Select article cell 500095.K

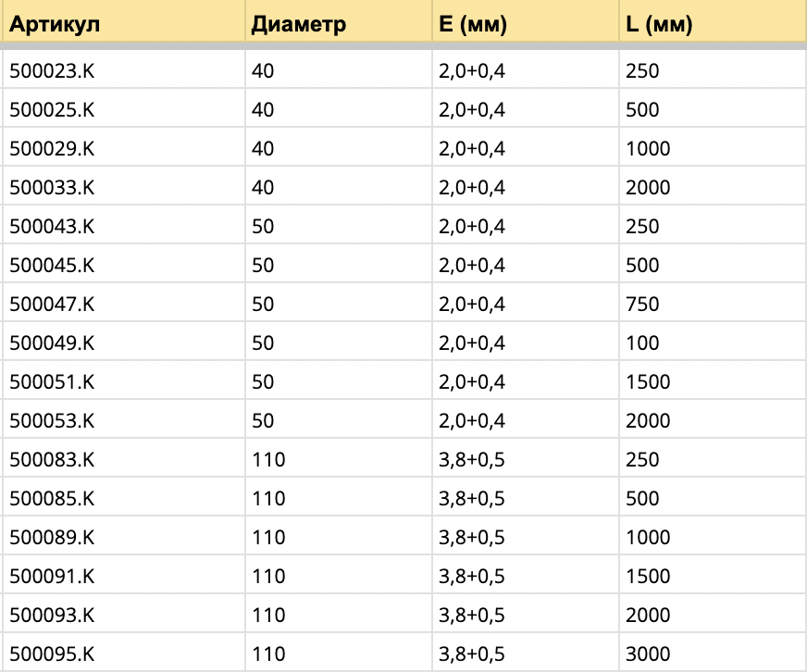tap(53, 654)
